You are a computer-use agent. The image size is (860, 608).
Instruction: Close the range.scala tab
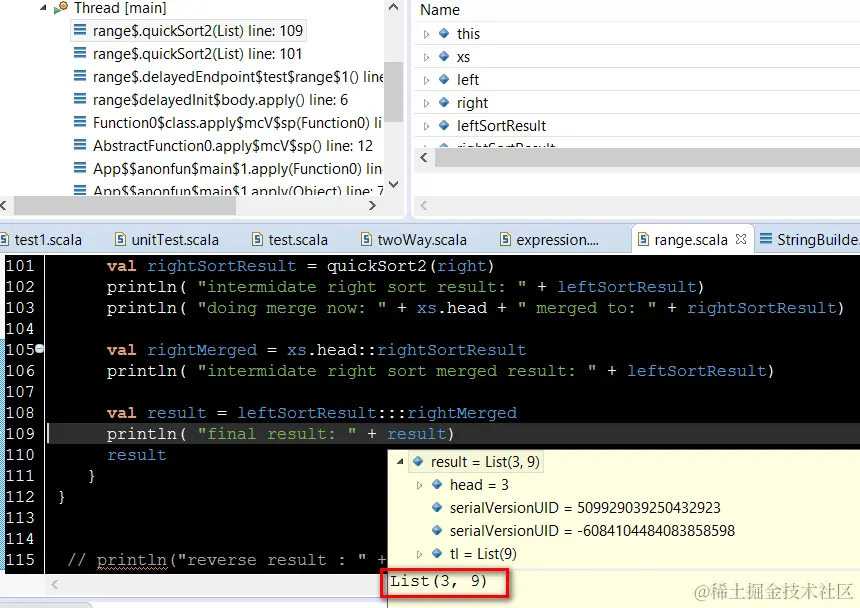741,239
